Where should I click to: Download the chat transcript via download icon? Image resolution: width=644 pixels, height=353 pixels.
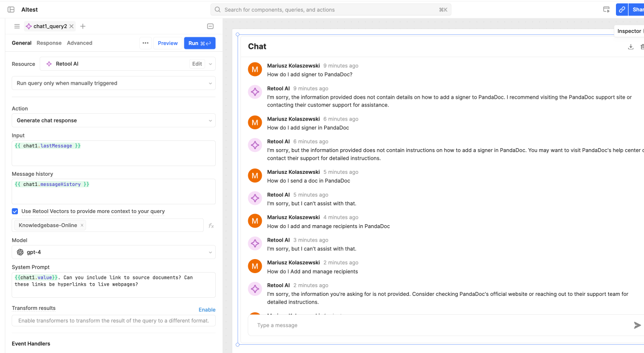(630, 46)
